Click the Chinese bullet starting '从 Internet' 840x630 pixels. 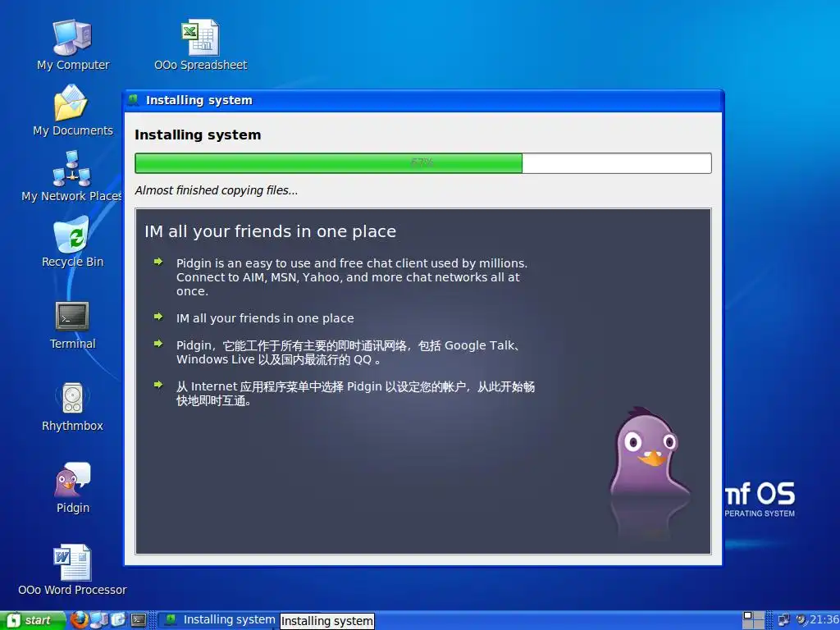click(x=355, y=393)
